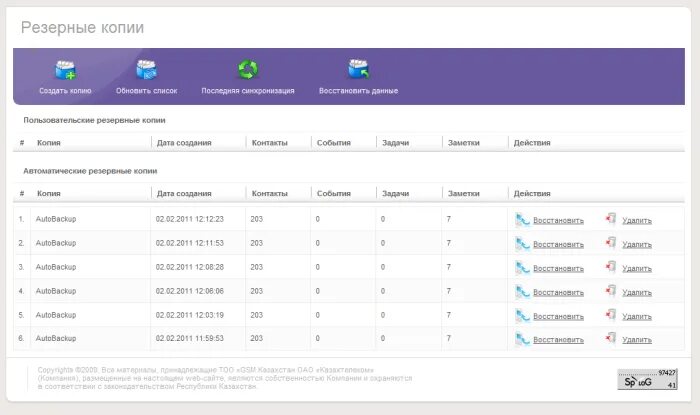Click restore icon for backup 12:12:23
Image resolution: width=700 pixels, height=415 pixels.
pyautogui.click(x=522, y=220)
